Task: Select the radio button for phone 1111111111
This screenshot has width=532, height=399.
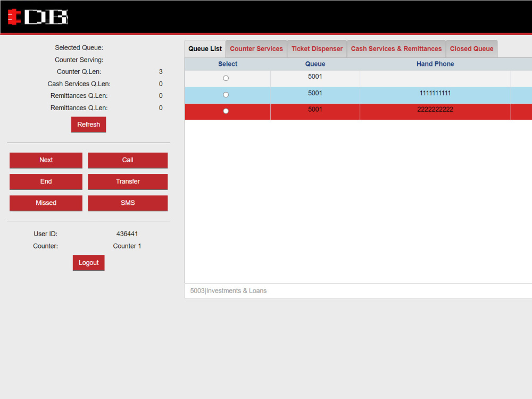Action: click(226, 95)
